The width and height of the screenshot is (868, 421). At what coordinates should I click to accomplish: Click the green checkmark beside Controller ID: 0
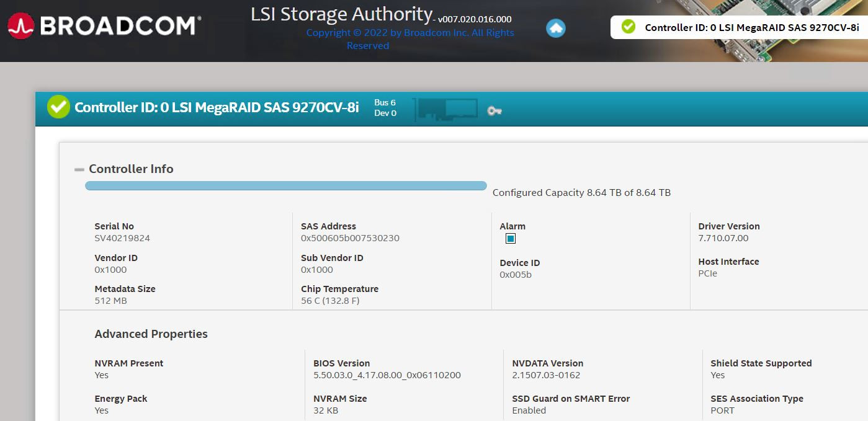click(x=57, y=107)
